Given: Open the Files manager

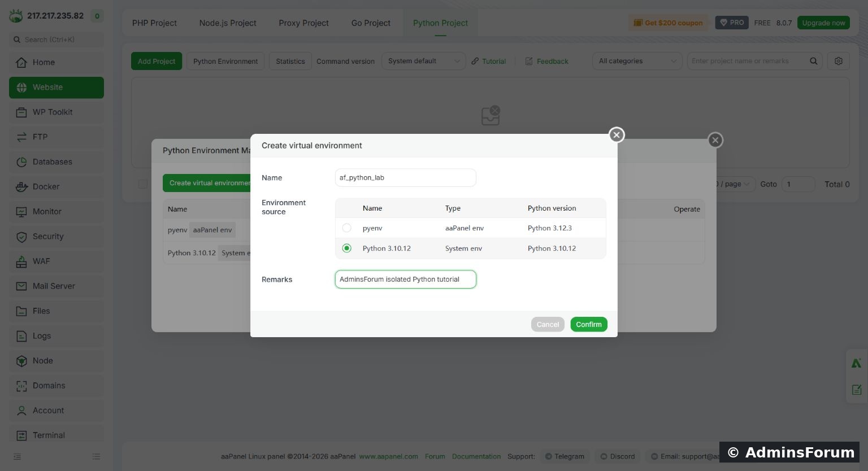Looking at the screenshot, I should point(57,311).
